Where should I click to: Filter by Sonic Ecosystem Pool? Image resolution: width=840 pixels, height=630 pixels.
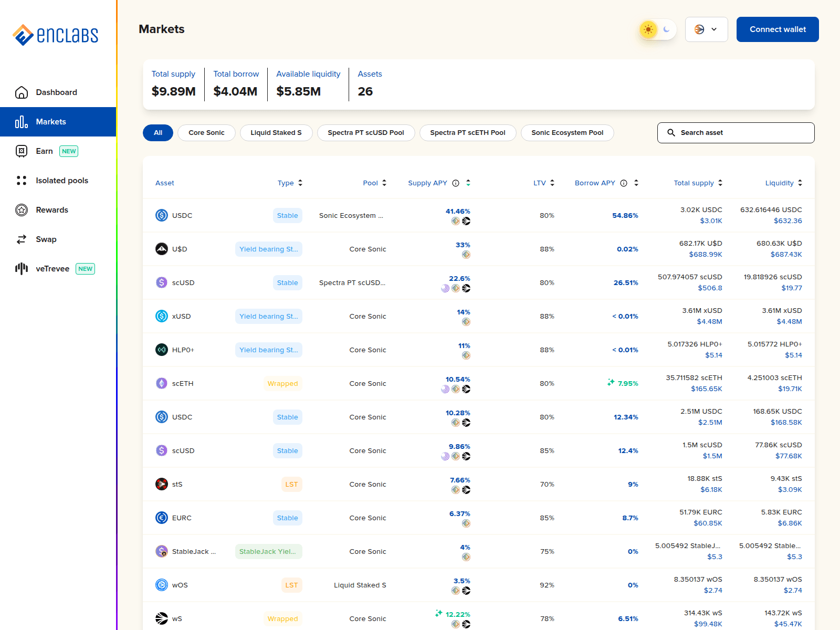(x=568, y=133)
